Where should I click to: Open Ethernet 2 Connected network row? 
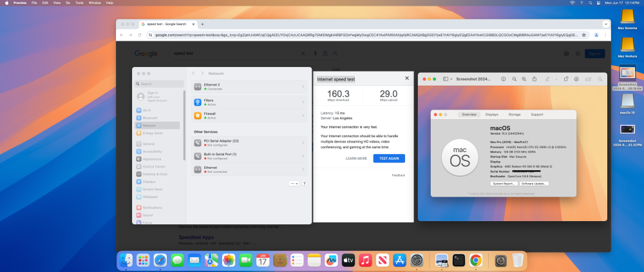(249, 87)
